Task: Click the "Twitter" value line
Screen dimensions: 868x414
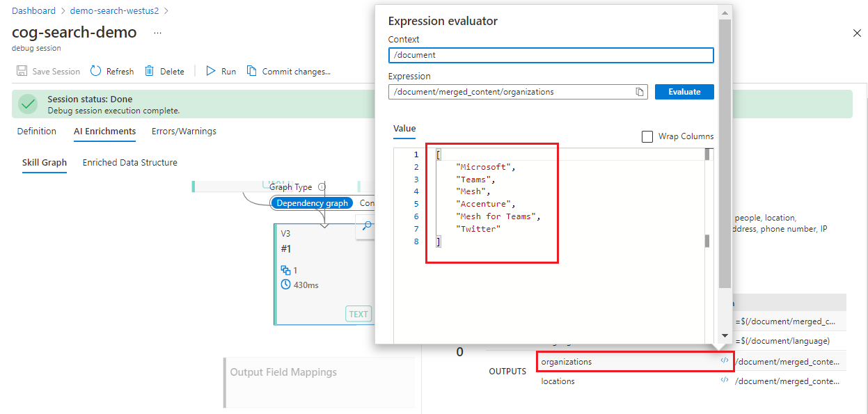Action: [x=478, y=229]
